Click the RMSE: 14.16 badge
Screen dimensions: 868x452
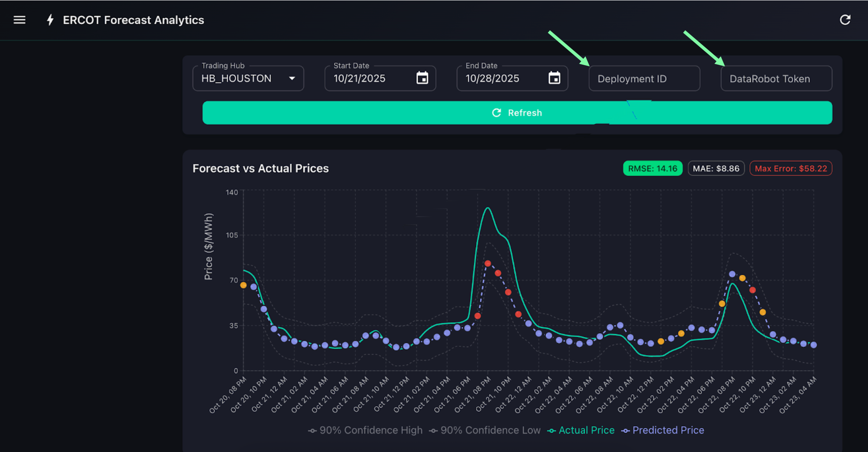tap(652, 169)
